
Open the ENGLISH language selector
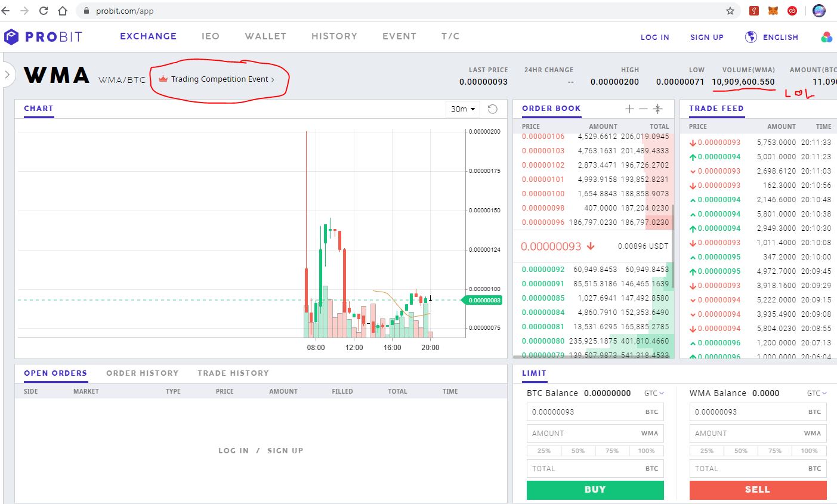coord(780,37)
